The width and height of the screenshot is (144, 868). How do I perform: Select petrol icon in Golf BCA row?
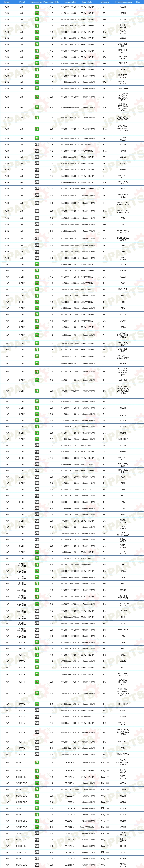(x=37, y=283)
